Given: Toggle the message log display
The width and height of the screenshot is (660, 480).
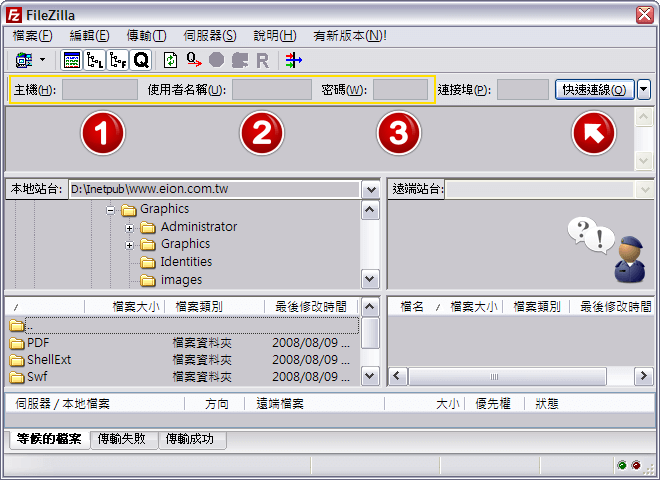Looking at the screenshot, I should coord(72,60).
